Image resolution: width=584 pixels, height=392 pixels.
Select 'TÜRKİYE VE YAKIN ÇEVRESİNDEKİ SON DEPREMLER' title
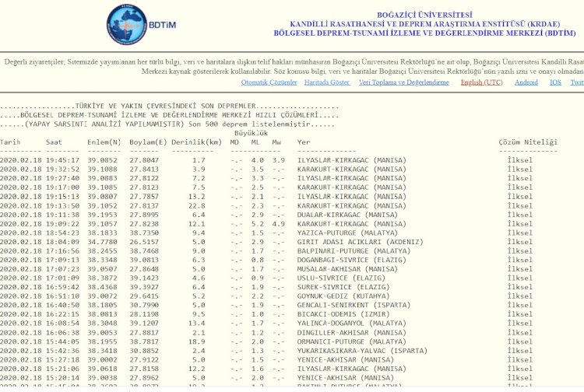(165, 106)
